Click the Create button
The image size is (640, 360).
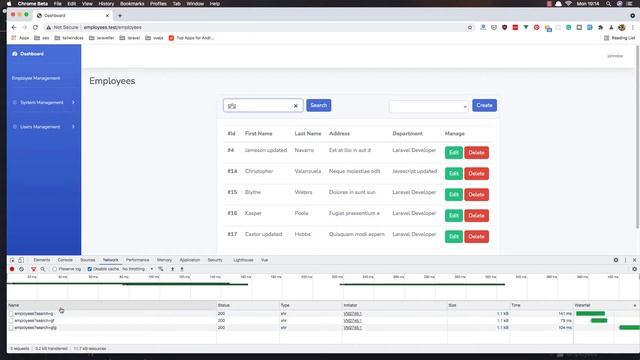[x=484, y=105]
